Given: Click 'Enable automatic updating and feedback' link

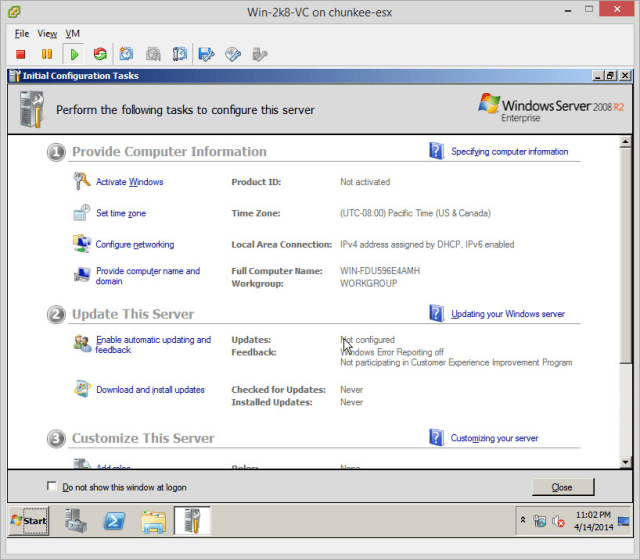Looking at the screenshot, I should tap(153, 344).
